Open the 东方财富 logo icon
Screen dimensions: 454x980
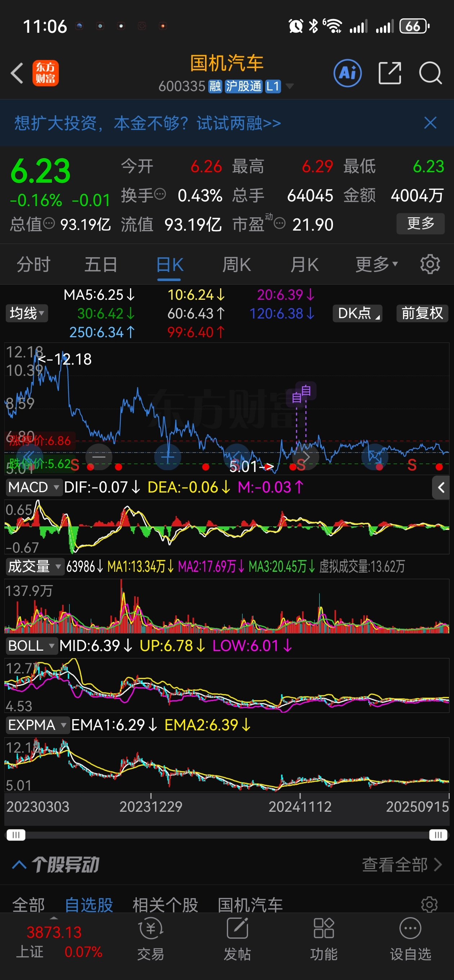[45, 73]
